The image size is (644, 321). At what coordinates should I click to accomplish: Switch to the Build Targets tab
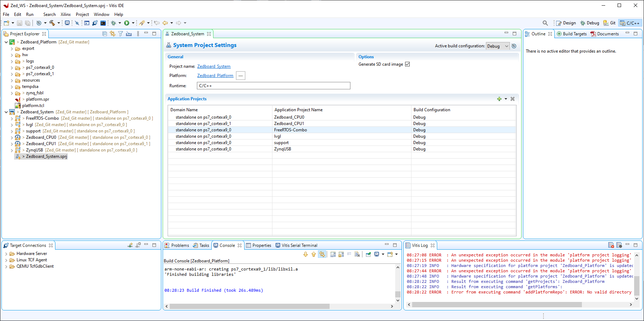tap(572, 34)
